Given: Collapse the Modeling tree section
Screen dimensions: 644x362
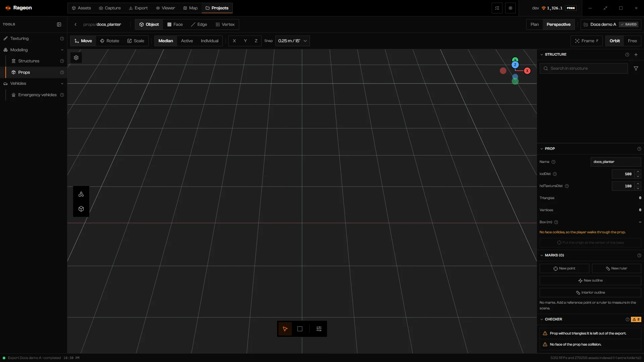Looking at the screenshot, I should pos(62,50).
